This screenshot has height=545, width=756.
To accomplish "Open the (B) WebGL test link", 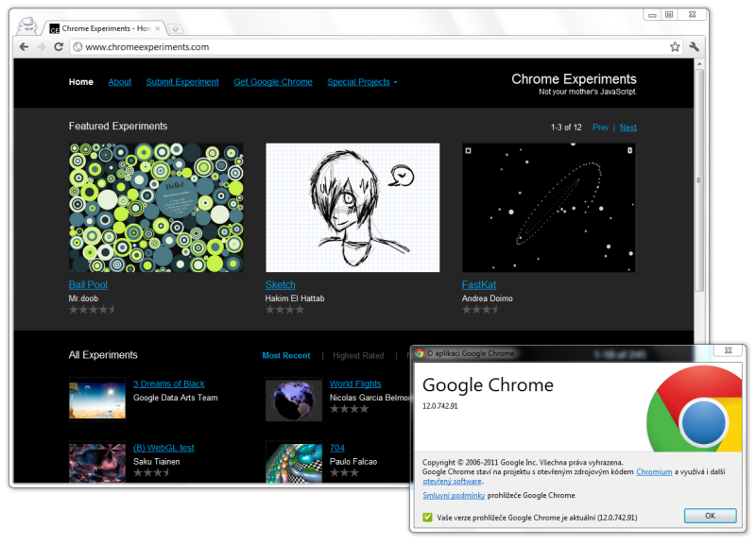I will (163, 448).
